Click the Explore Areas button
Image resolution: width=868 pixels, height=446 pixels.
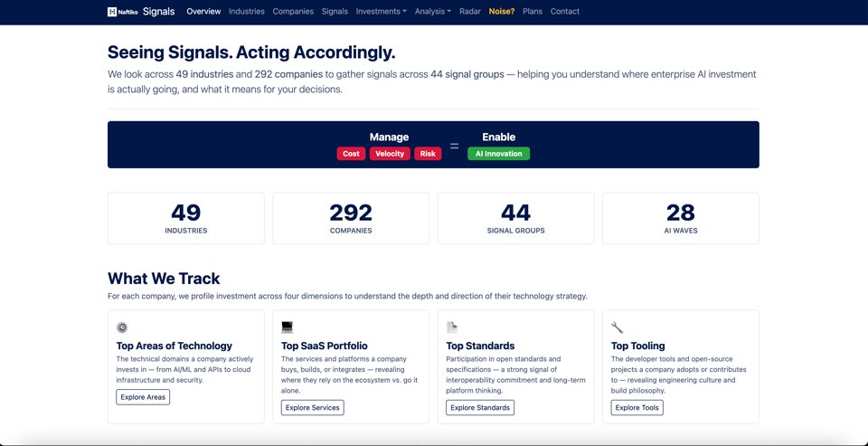point(143,397)
